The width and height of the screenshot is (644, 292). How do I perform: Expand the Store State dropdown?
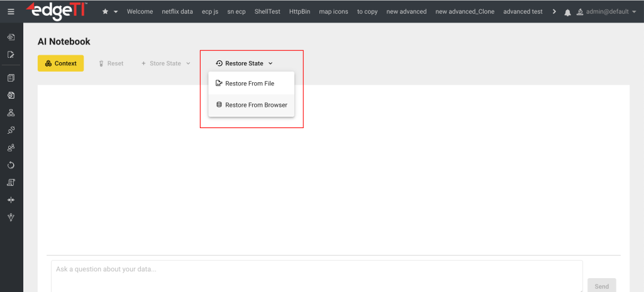[x=165, y=63]
